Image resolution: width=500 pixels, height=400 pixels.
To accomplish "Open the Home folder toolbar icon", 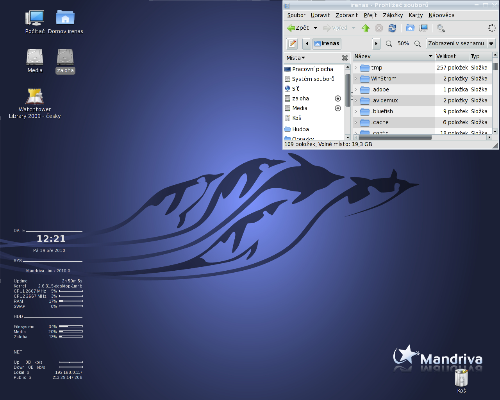I will (410, 28).
